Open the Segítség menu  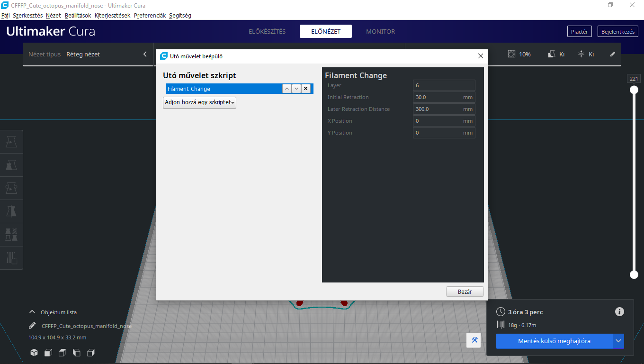tap(180, 16)
